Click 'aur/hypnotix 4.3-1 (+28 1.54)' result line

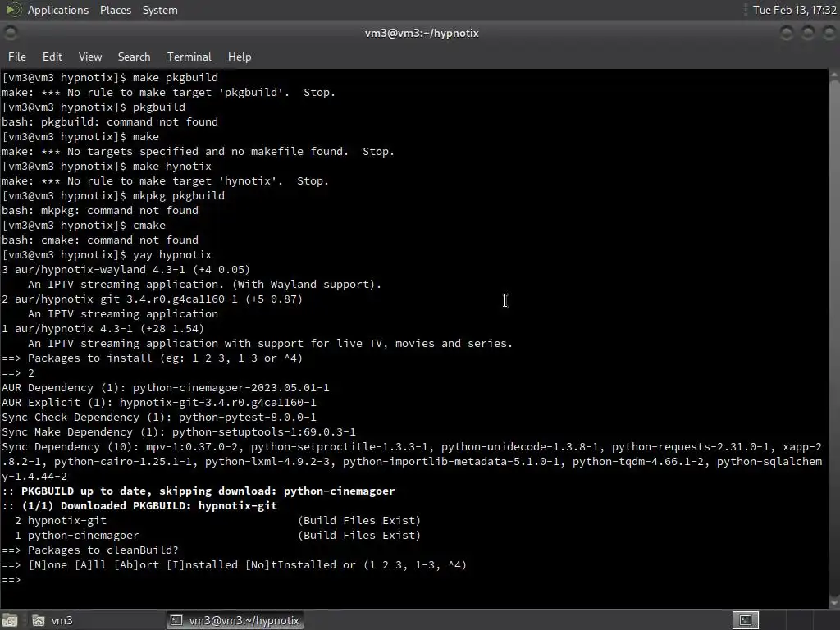point(103,328)
